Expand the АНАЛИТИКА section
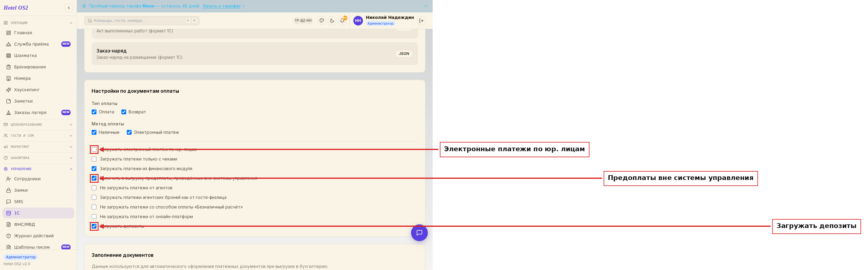This screenshot has width=868, height=270. click(x=38, y=158)
